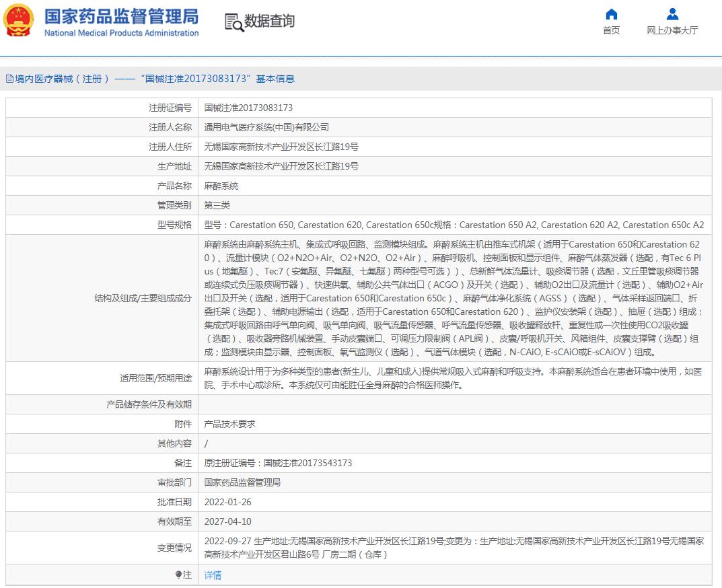Open the 数据查询 search icon
Image resolution: width=722 pixels, height=588 pixels.
[x=234, y=22]
